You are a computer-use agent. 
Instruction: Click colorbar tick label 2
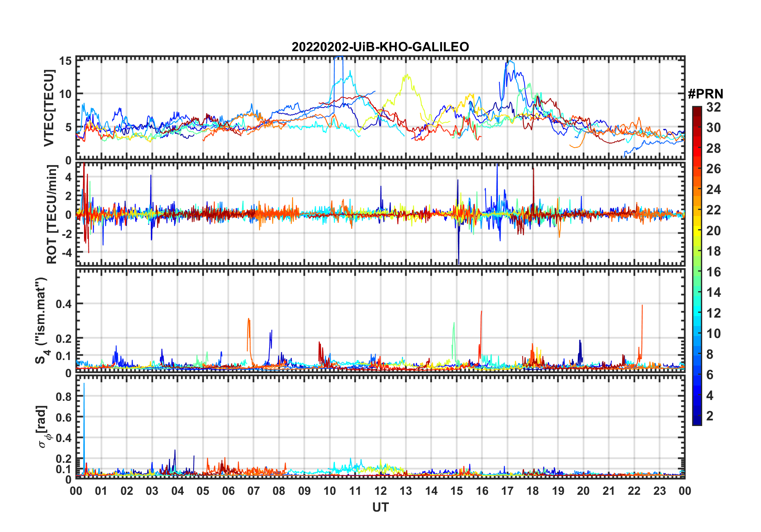710,416
